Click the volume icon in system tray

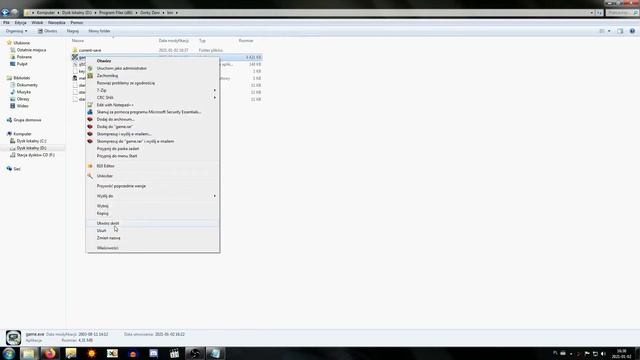coord(603,353)
